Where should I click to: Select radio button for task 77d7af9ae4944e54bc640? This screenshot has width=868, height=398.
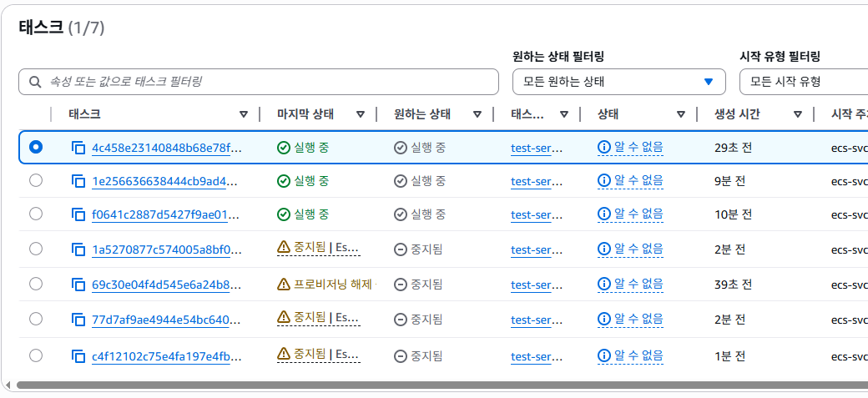pos(36,319)
